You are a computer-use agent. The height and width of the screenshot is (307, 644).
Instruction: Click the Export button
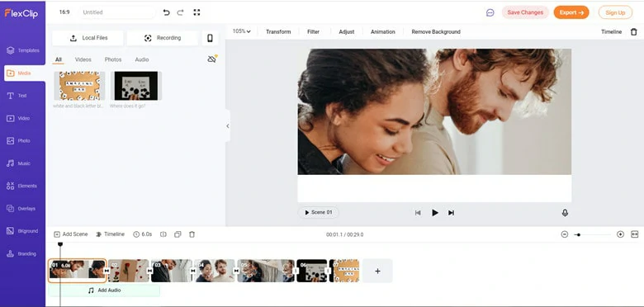click(571, 12)
